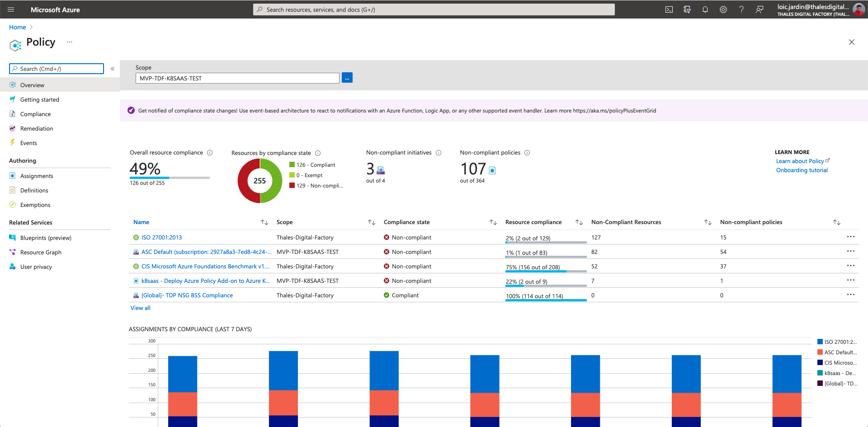
Task: Click the compliance donut chart
Action: tap(260, 181)
